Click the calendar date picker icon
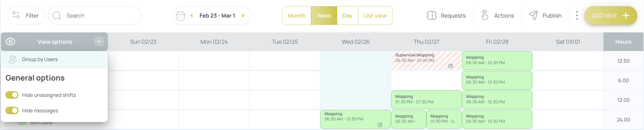 [180, 16]
